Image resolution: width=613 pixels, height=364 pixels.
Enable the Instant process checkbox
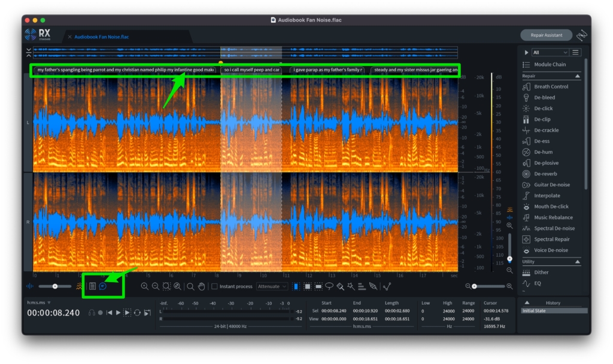pos(214,287)
